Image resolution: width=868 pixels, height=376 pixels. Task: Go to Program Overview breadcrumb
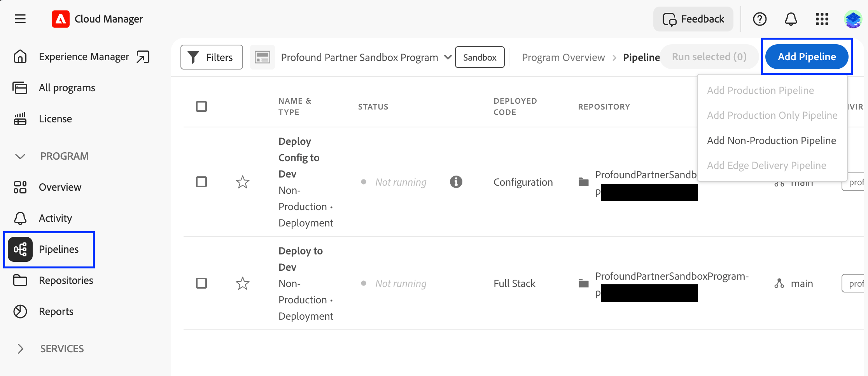coord(563,57)
